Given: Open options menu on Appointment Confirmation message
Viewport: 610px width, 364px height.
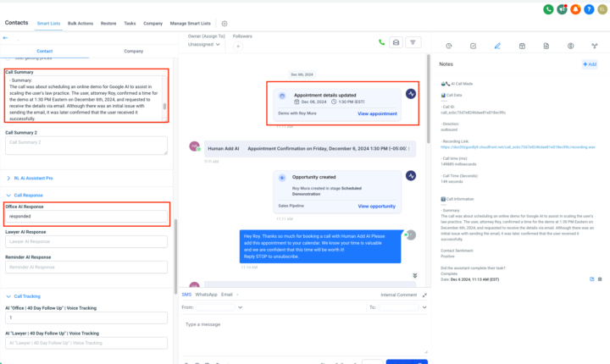Looking at the screenshot, I should coord(408,148).
